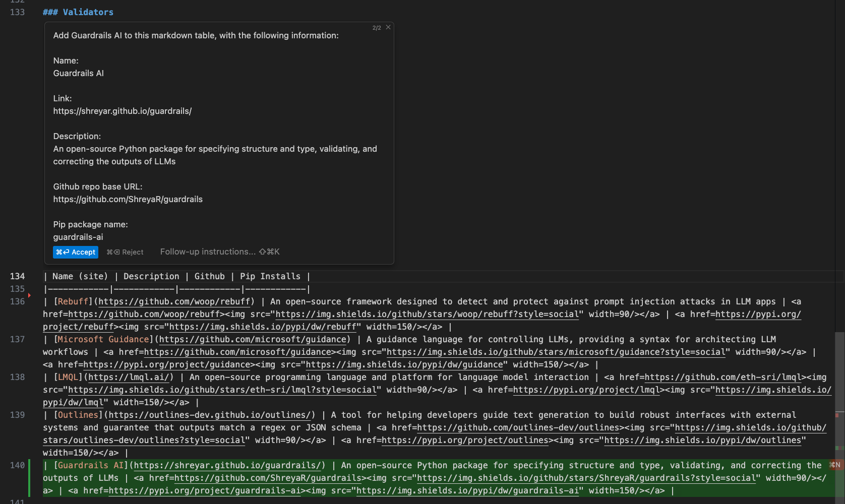Open the Rebuff GitHub link in brackets

[174, 301]
